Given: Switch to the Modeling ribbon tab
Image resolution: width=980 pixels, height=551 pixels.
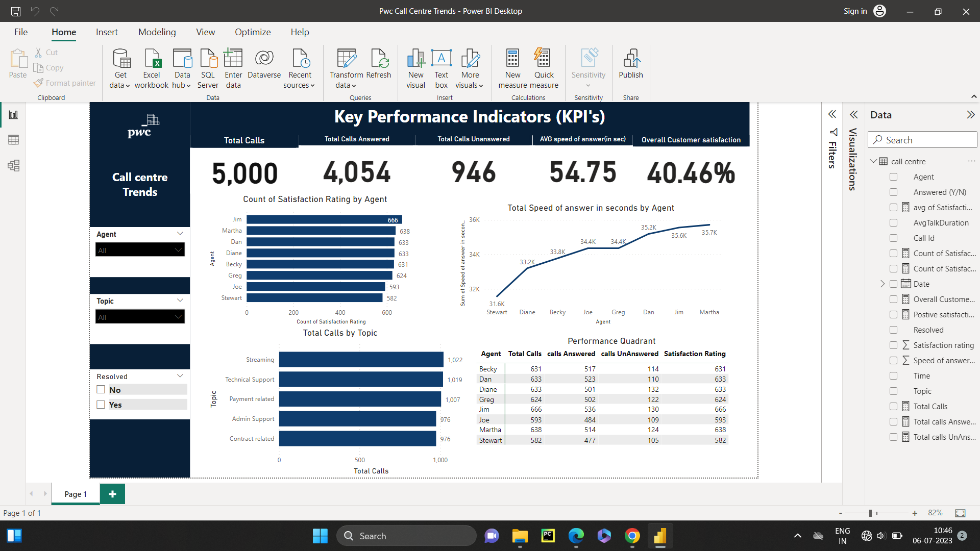Looking at the screenshot, I should [x=157, y=32].
